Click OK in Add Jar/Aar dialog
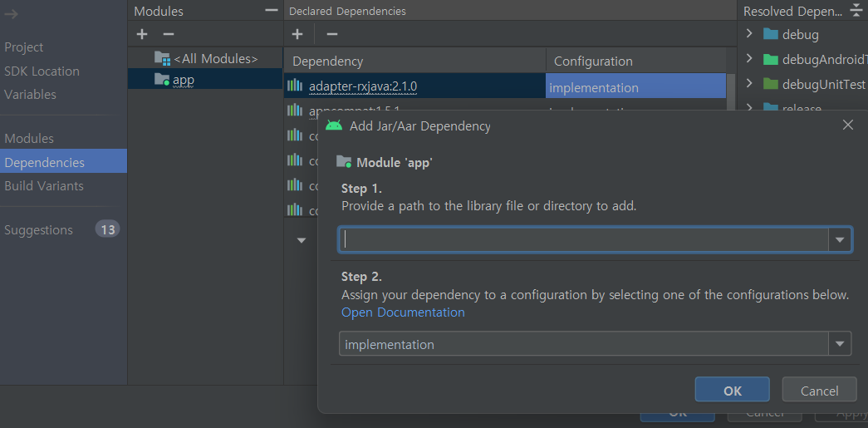Screen dimensions: 868x428 [733, 390]
